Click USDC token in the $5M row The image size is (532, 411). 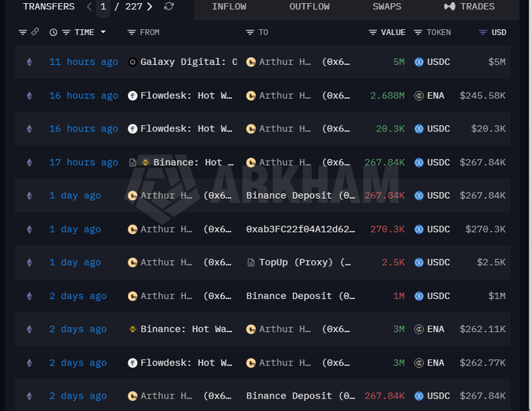[438, 62]
